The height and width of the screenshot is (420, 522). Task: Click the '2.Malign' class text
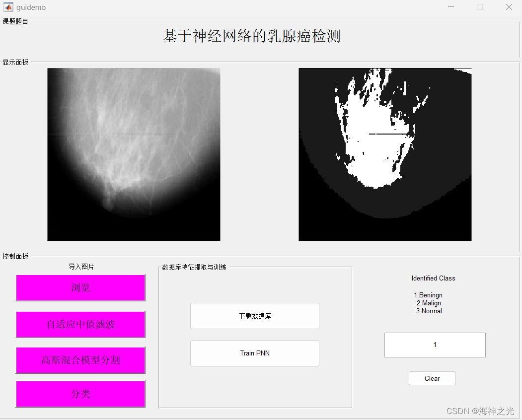[429, 303]
